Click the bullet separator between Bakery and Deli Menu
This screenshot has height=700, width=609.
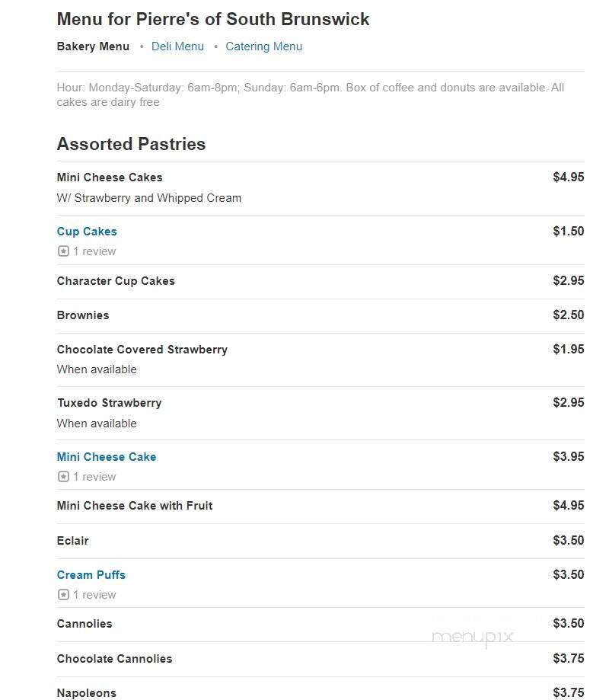[140, 46]
